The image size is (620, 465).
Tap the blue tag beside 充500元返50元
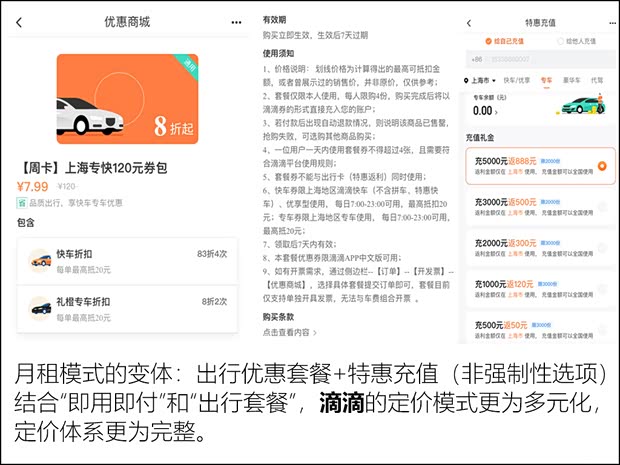[x=541, y=325]
